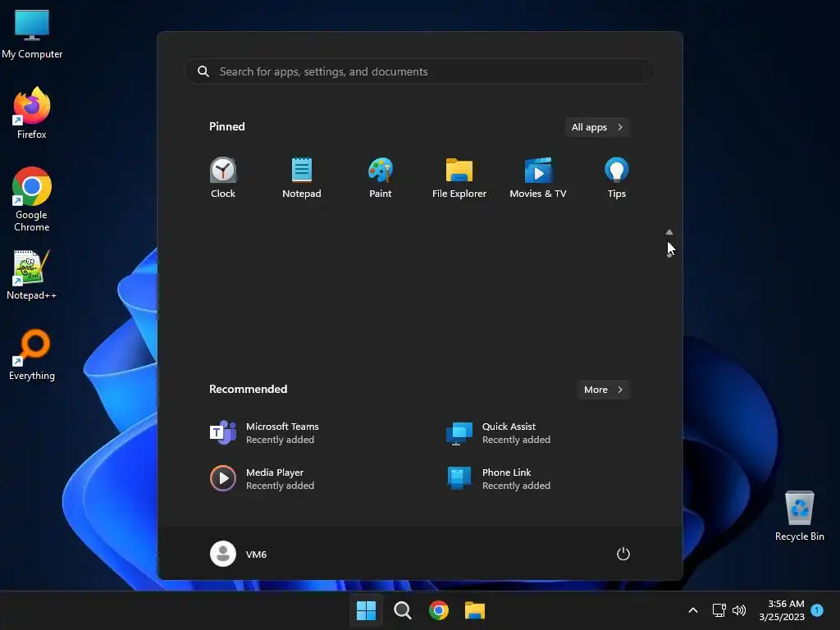Open the notification badge in taskbar
This screenshot has width=840, height=630.
coord(817,609)
